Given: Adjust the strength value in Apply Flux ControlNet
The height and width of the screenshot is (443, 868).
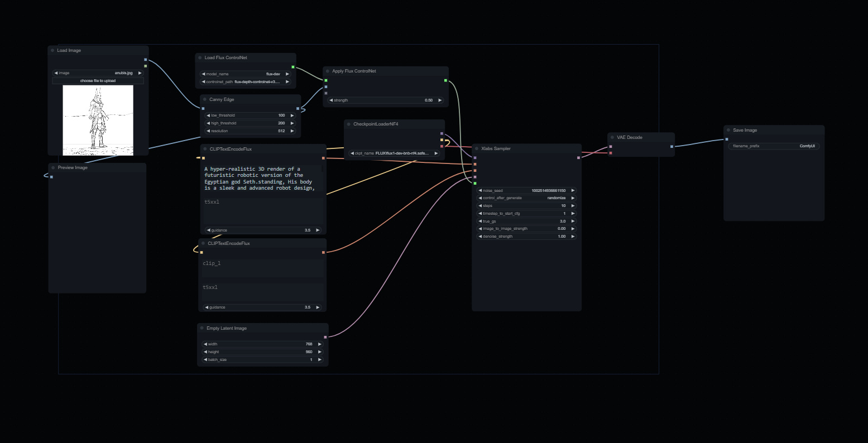Looking at the screenshot, I should point(385,100).
